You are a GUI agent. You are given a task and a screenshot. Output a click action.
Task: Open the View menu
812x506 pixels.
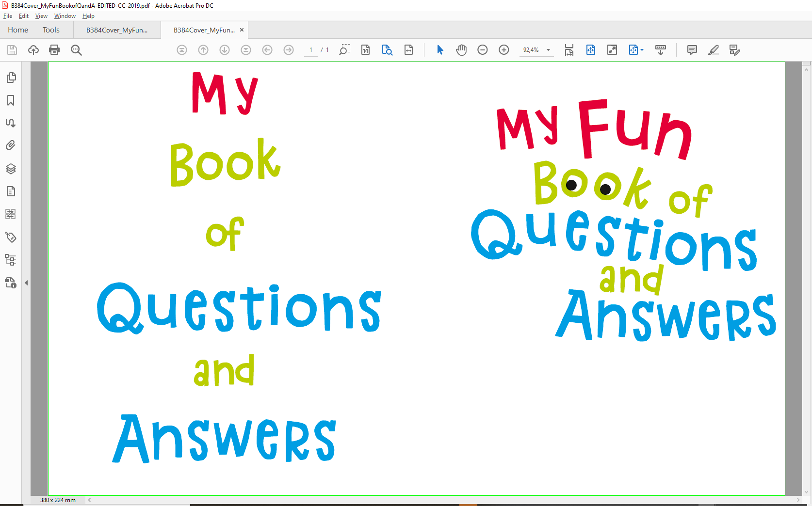[41, 16]
